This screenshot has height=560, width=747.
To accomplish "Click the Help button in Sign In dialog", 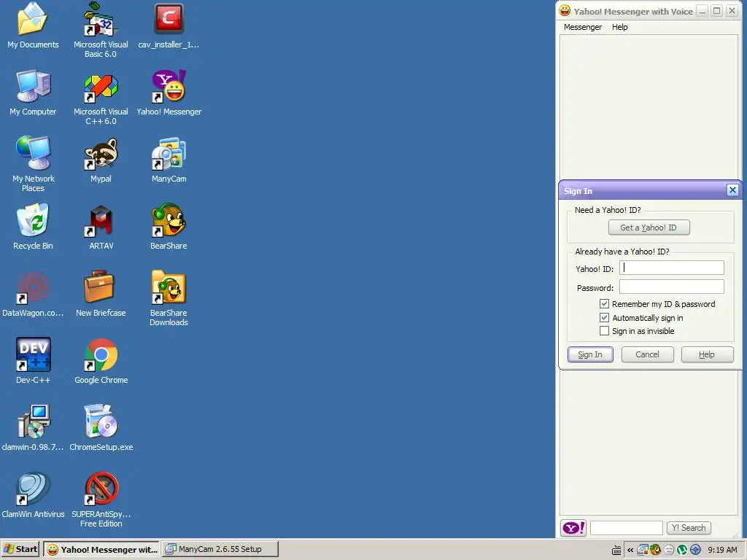I will click(x=707, y=355).
